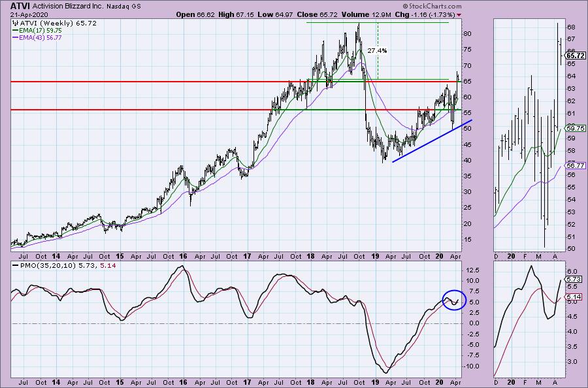The height and width of the screenshot is (388, 588).
Task: Click the EMA(17) 59.75 legend entry
Action: click(41, 30)
